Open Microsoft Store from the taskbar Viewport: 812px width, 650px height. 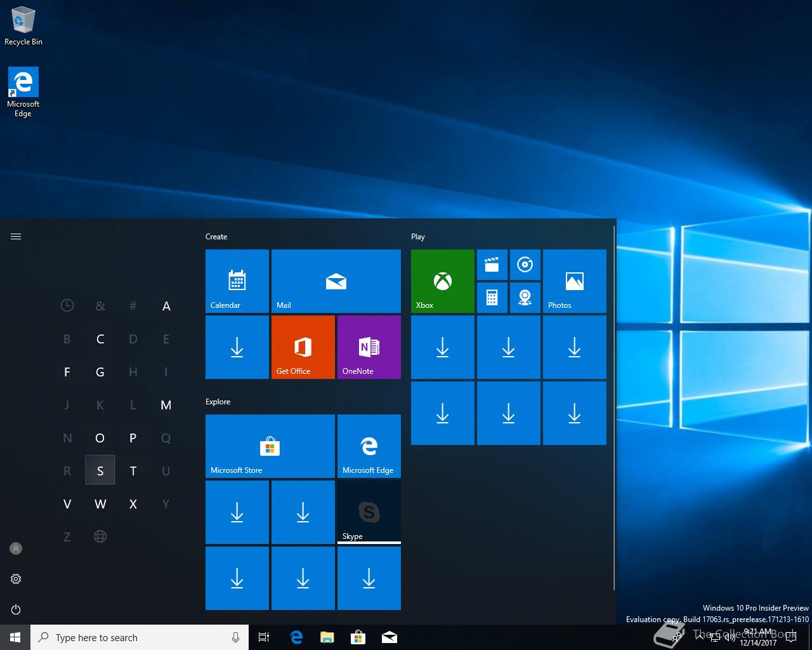(x=358, y=637)
